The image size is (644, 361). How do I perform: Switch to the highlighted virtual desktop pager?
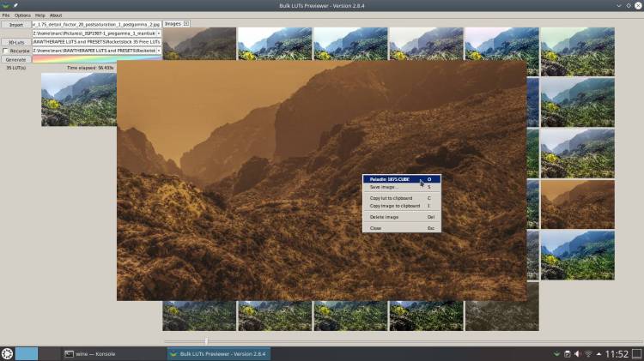[27, 353]
